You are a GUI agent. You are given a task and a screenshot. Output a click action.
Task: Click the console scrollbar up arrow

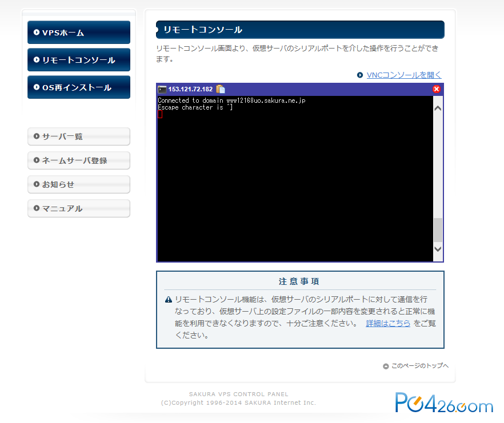tap(438, 108)
